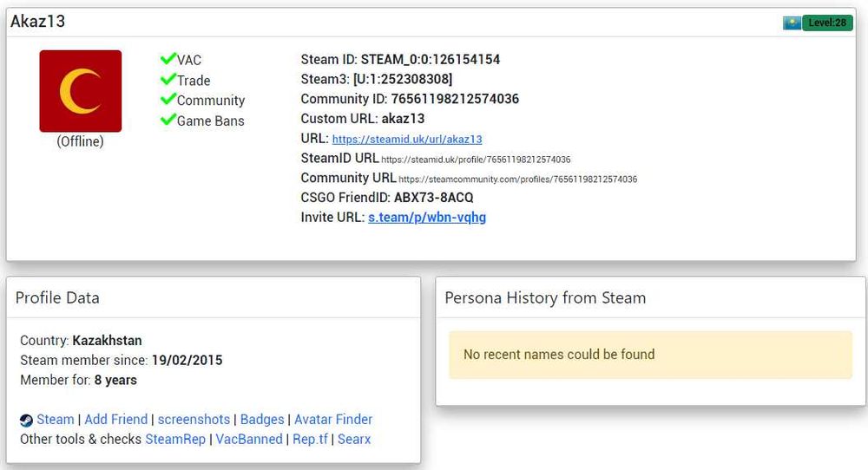Open the Avatar Finder link

tap(333, 419)
